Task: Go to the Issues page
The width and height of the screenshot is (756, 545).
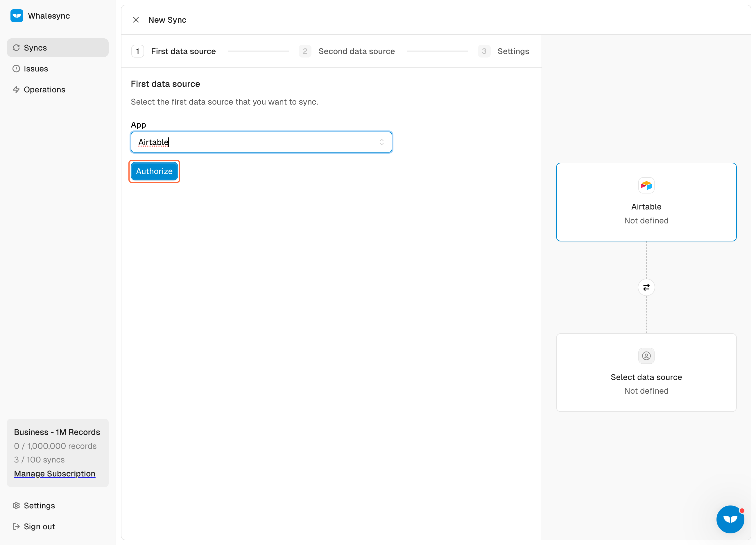Action: pyautogui.click(x=58, y=69)
